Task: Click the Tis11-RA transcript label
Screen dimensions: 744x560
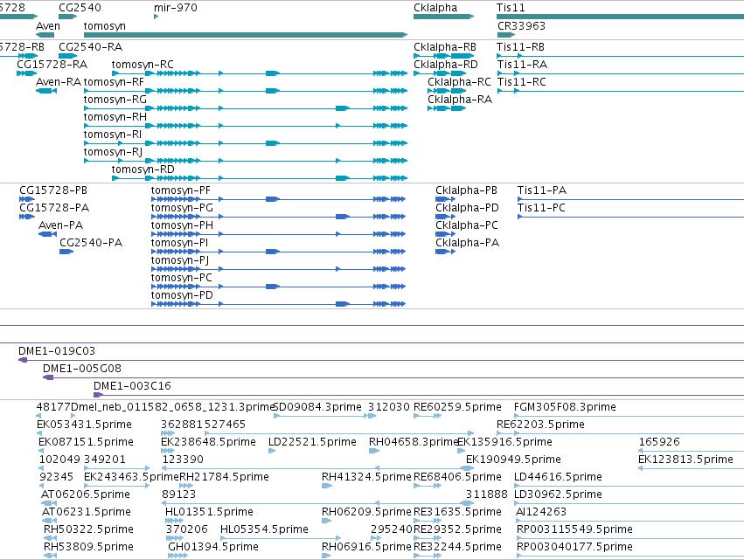Action: (x=523, y=65)
